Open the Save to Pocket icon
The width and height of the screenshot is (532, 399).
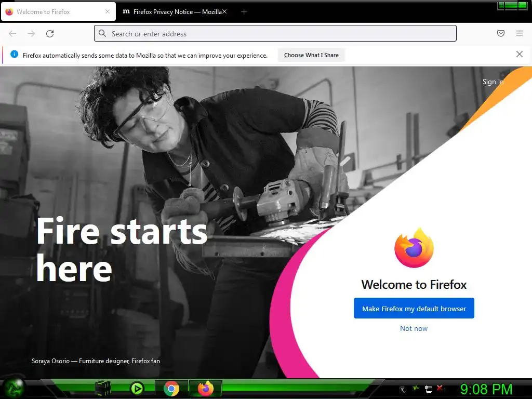[500, 33]
